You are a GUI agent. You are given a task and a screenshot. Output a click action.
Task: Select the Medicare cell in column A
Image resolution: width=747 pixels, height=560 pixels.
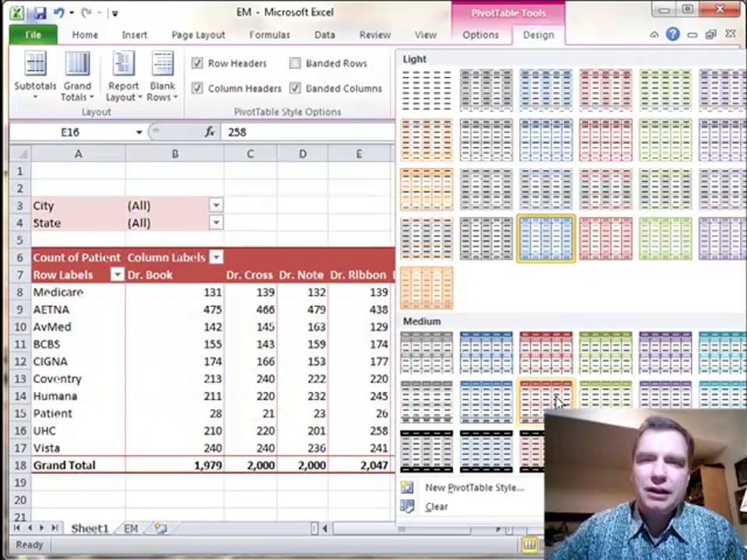pos(78,292)
